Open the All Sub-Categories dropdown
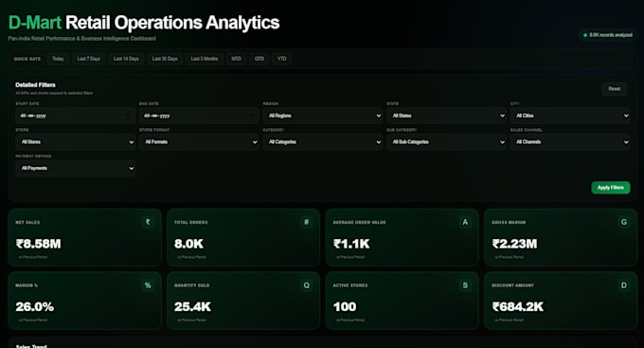Viewport: 644px width, 348px height. pyautogui.click(x=446, y=142)
